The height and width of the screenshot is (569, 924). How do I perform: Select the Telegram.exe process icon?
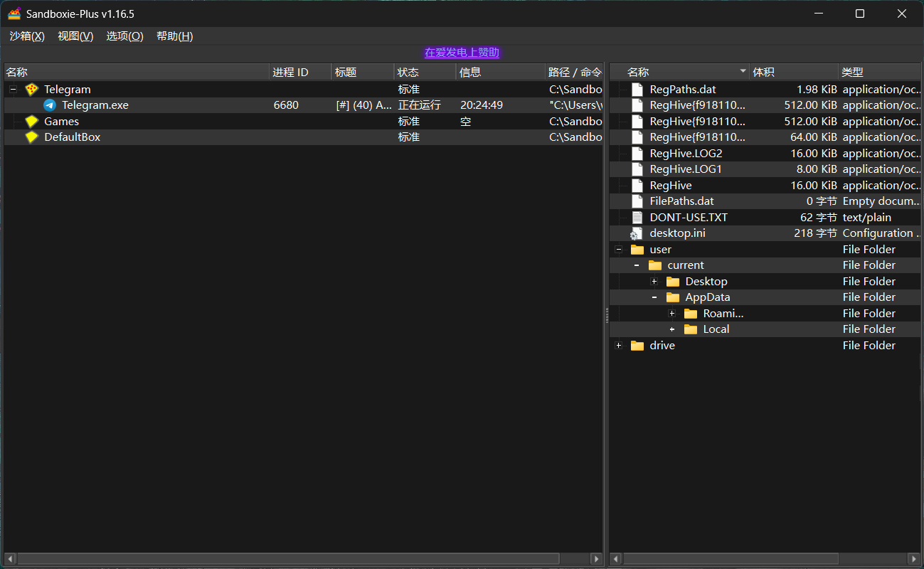click(50, 105)
